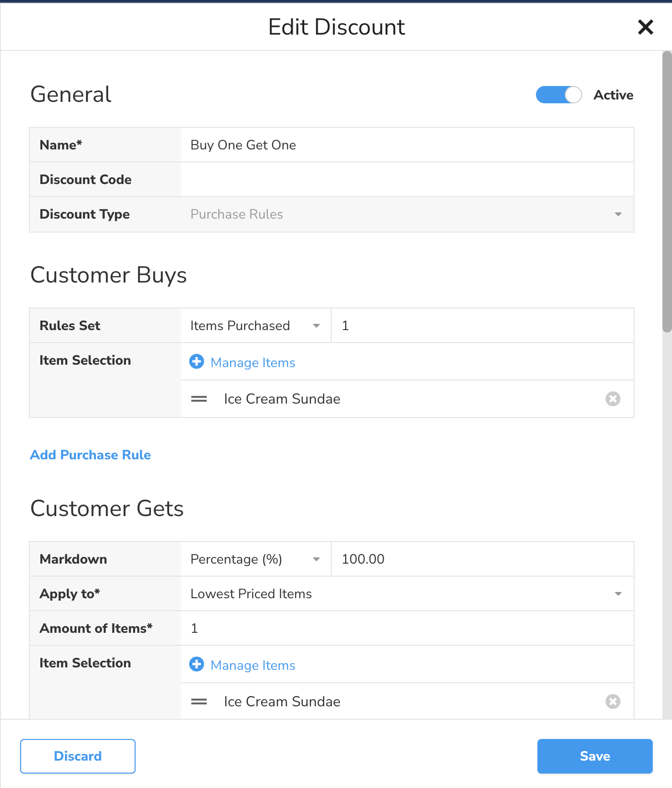Click the plus icon in Customer Gets item selection
This screenshot has width=672, height=788.
[197, 665]
